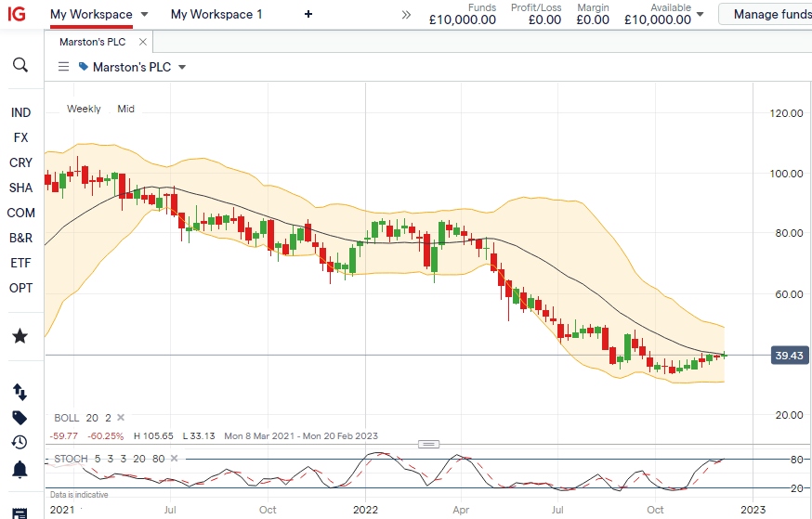Open the market search magnifier
Viewport: 812px width, 519px height.
coord(20,65)
